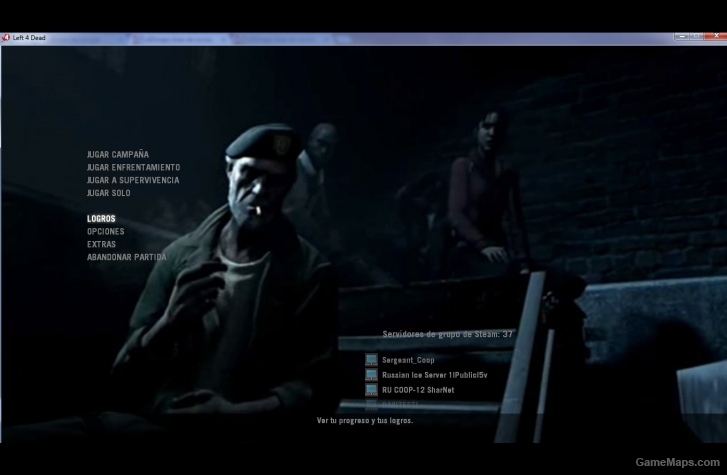Maximize the Left 4 Dead window

coord(696,36)
